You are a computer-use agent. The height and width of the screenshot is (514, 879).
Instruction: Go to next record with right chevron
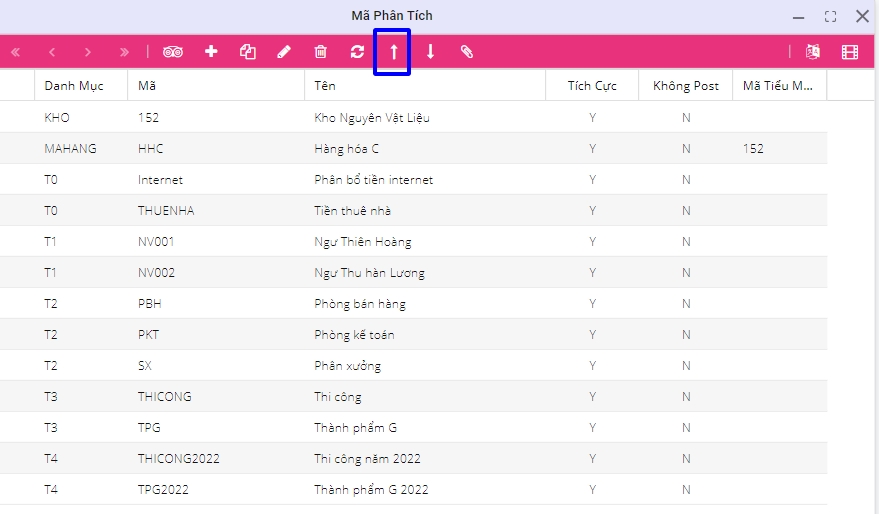[88, 52]
